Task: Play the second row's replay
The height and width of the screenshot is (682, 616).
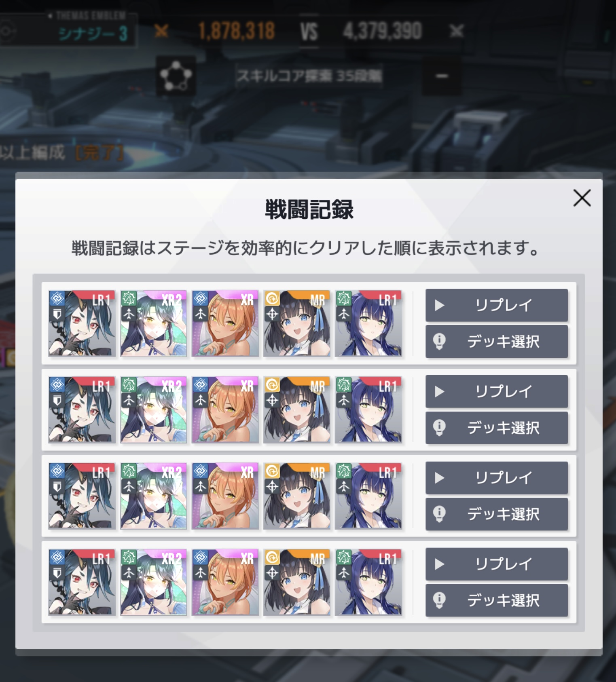Action: click(x=496, y=391)
